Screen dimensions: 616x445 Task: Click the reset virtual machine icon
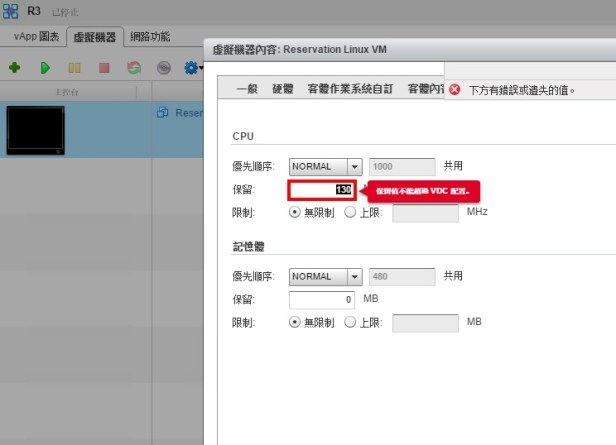click(x=134, y=68)
